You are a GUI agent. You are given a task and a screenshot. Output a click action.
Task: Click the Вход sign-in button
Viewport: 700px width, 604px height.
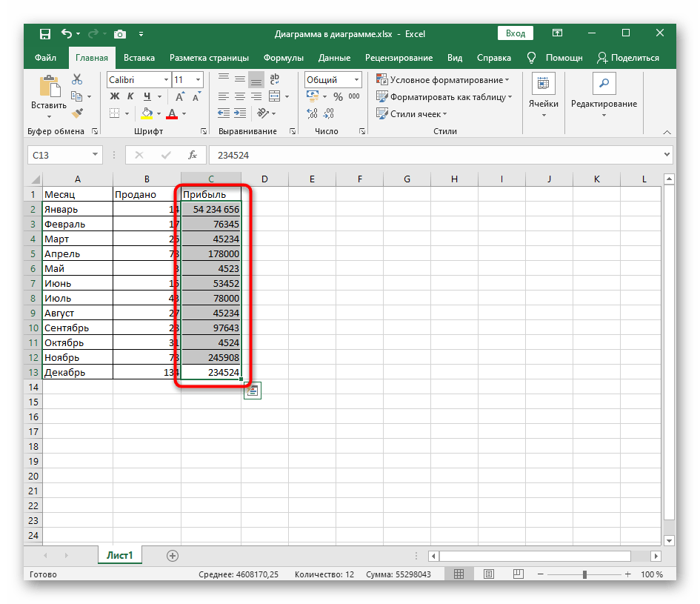(x=516, y=33)
